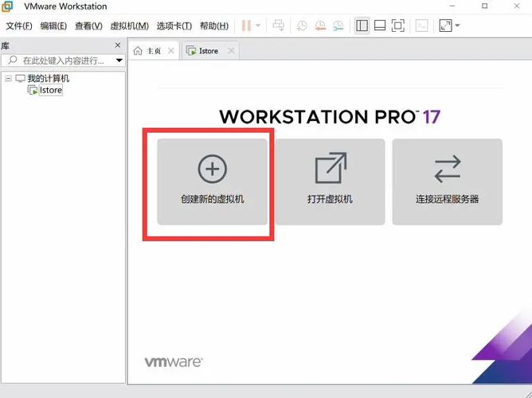Close the 主页 tab
Viewport: 532px width, 398px height.
click(x=171, y=51)
